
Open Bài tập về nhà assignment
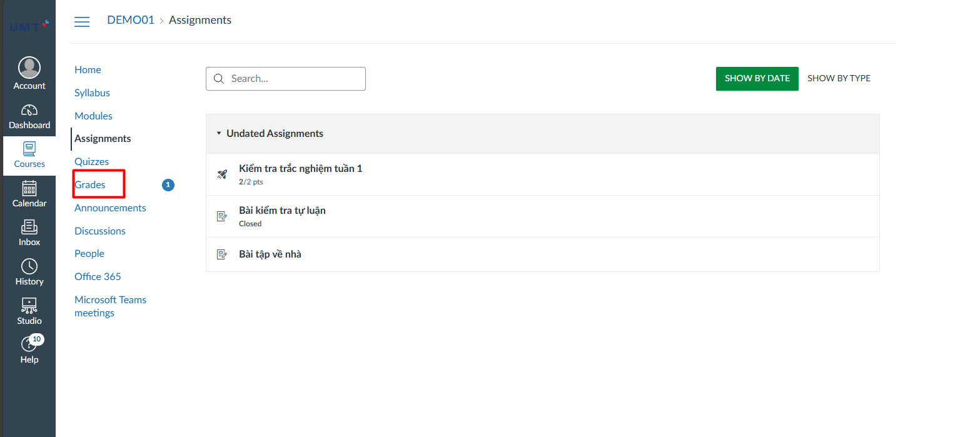[270, 254]
